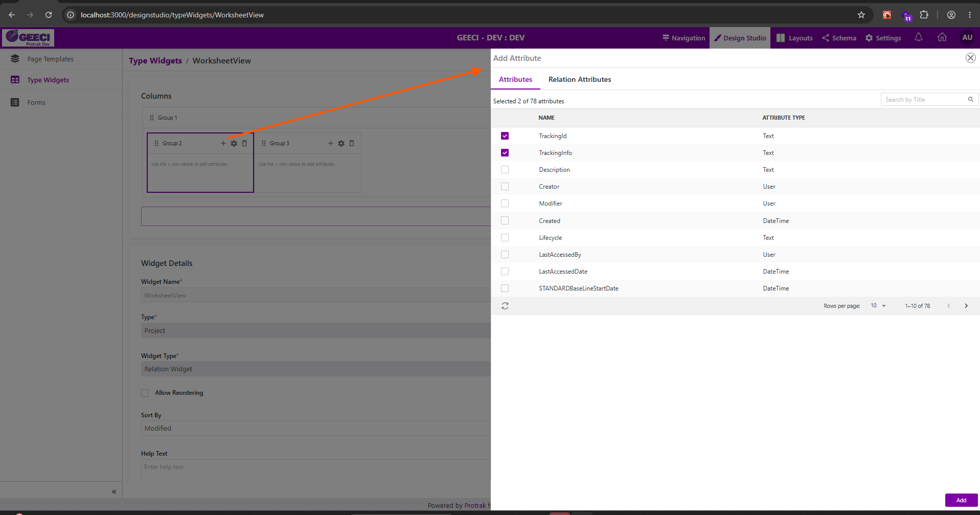Open the Schema menu item
The width and height of the screenshot is (980, 515).
839,38
